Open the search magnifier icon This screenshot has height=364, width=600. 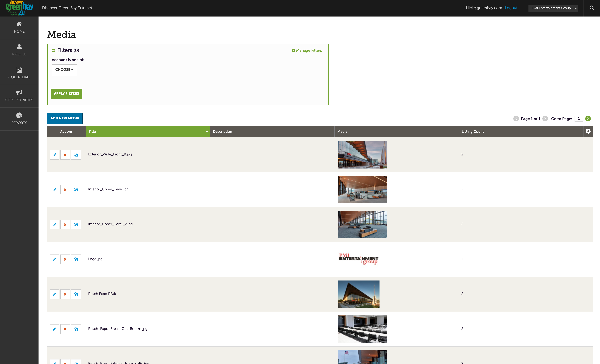pos(592,8)
